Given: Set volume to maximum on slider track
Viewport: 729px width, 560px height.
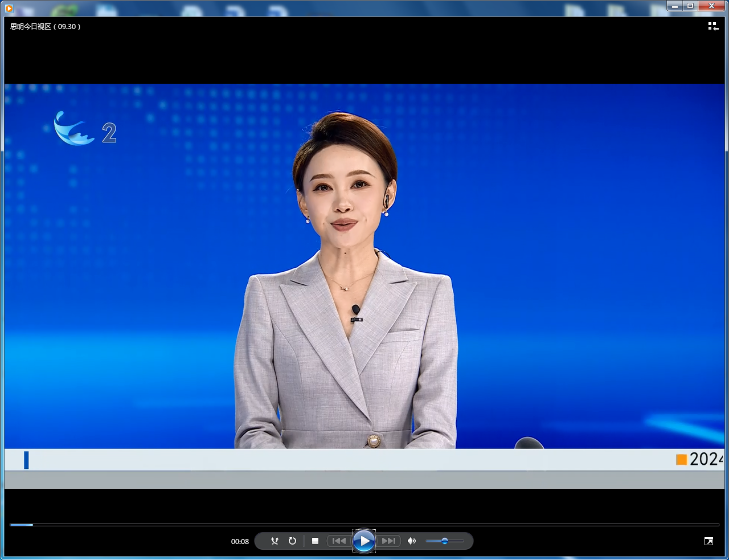Looking at the screenshot, I should (x=463, y=541).
